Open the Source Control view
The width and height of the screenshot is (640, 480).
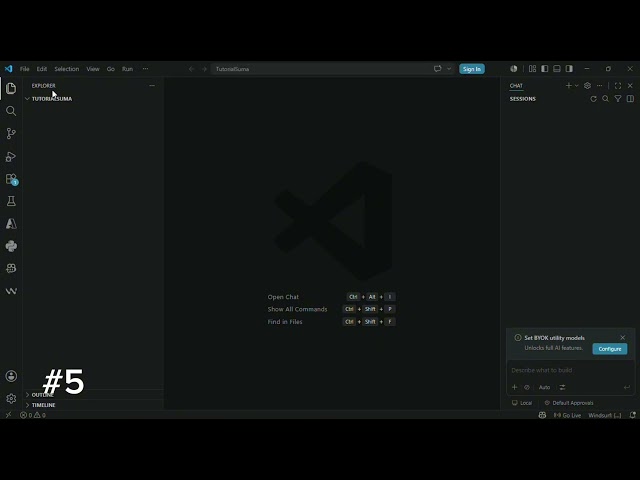11,133
